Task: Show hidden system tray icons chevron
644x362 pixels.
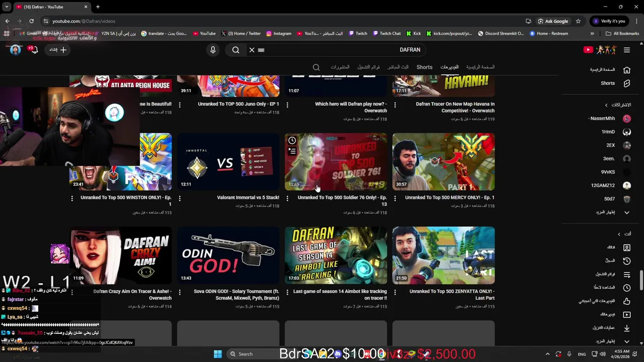Action: point(547,354)
